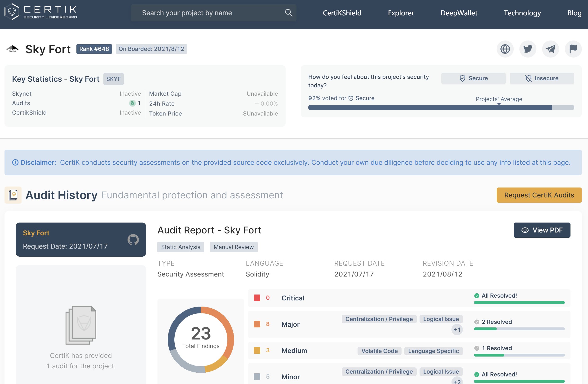
Task: Click the Minor gray color swatch
Action: (257, 377)
